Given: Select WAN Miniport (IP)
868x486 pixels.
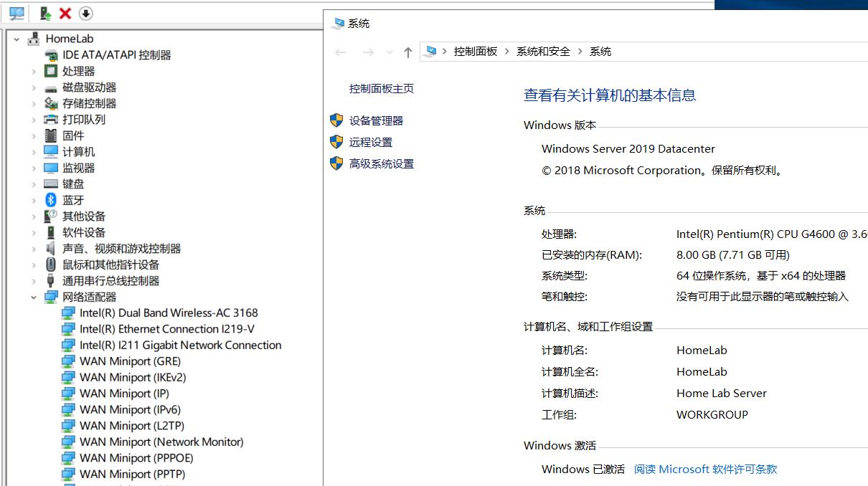Looking at the screenshot, I should 124,394.
